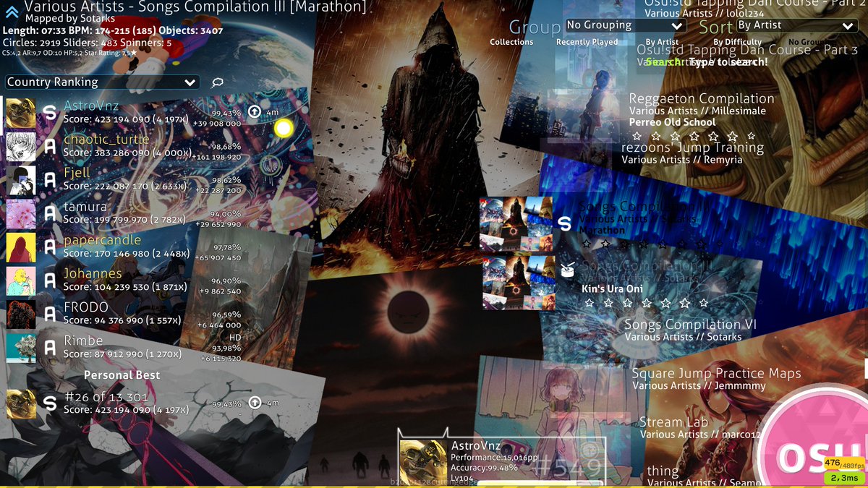Image resolution: width=868 pixels, height=488 pixels.
Task: Click tamura's avatar
Action: pos(21,214)
